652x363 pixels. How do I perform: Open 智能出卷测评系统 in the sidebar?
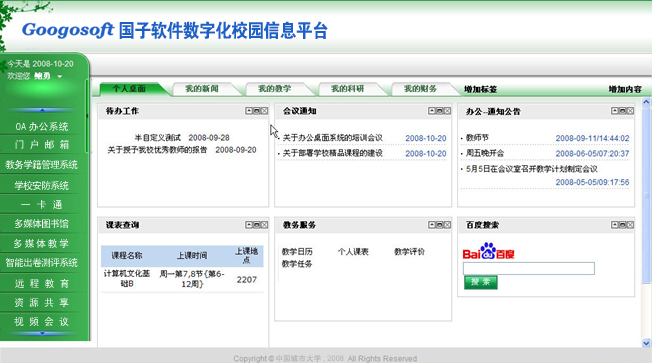(42, 263)
